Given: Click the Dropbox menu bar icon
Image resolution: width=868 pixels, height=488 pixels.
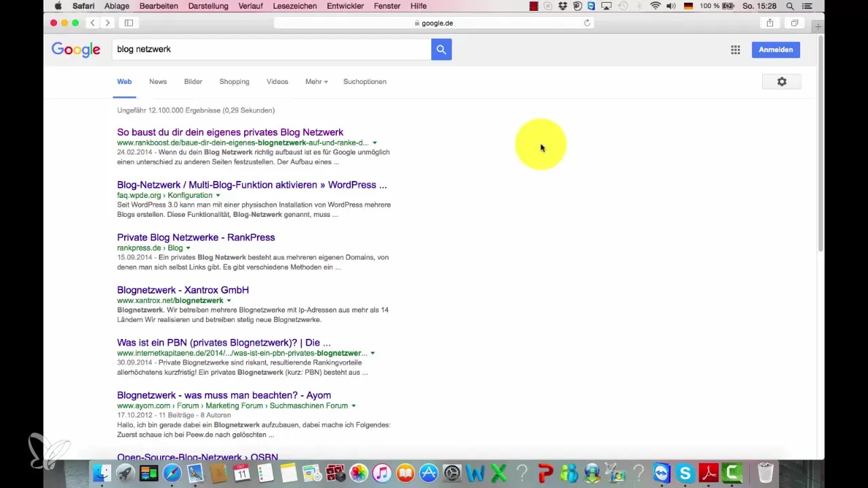Looking at the screenshot, I should (x=563, y=6).
